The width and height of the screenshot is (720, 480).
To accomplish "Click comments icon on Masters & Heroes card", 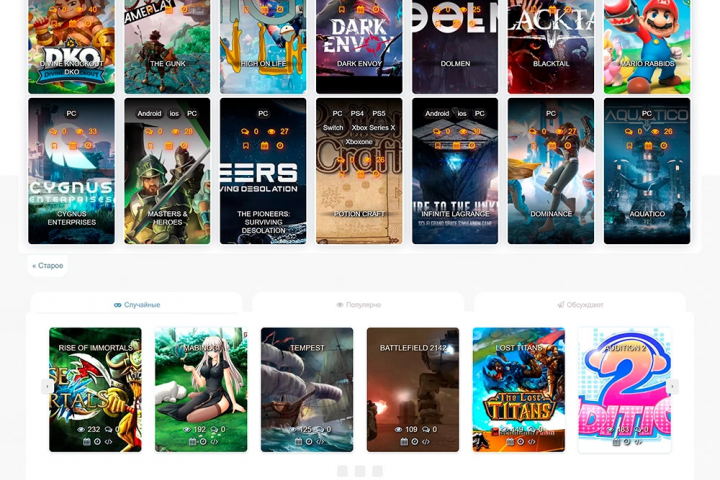I will click(x=149, y=131).
